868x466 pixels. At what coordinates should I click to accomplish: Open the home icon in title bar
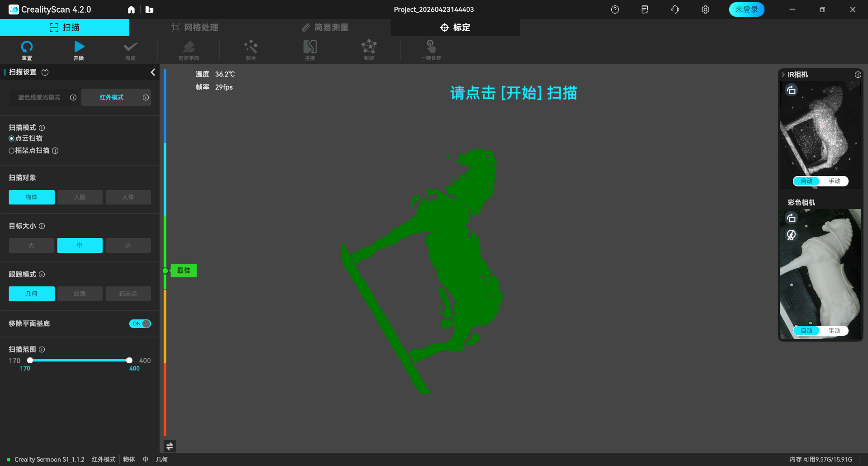pos(131,10)
